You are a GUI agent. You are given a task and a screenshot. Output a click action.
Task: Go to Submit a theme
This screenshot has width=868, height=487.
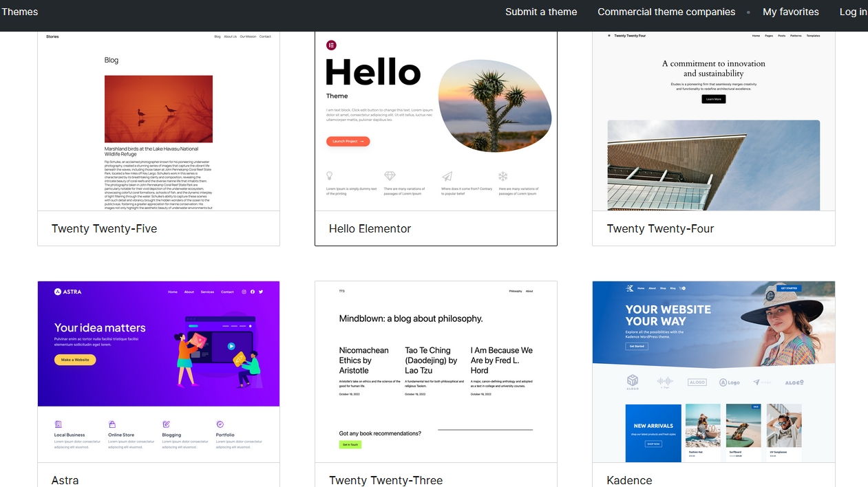pos(541,12)
